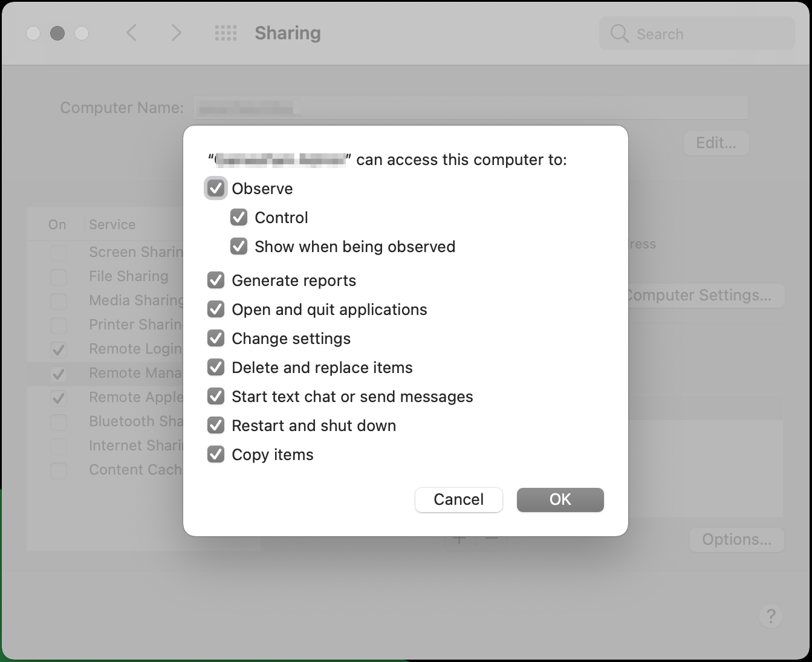812x662 pixels.
Task: Select the Screen Sharing service row
Action: point(106,252)
